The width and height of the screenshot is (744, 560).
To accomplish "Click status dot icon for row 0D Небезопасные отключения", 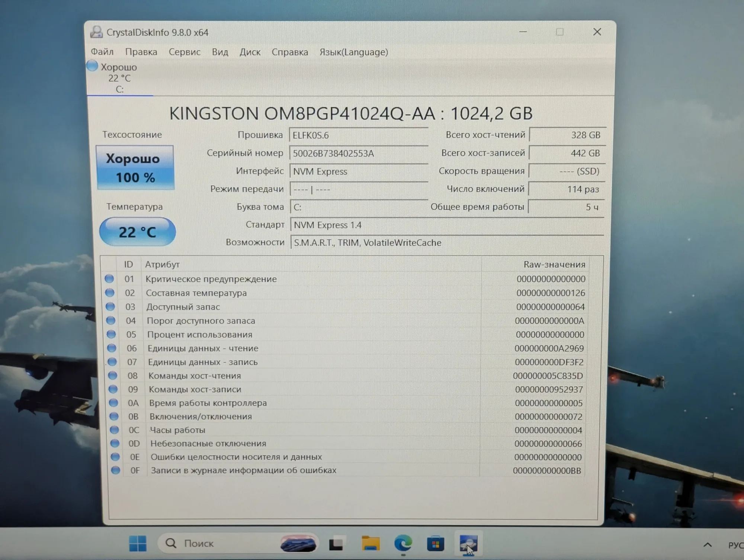I will pyautogui.click(x=115, y=443).
